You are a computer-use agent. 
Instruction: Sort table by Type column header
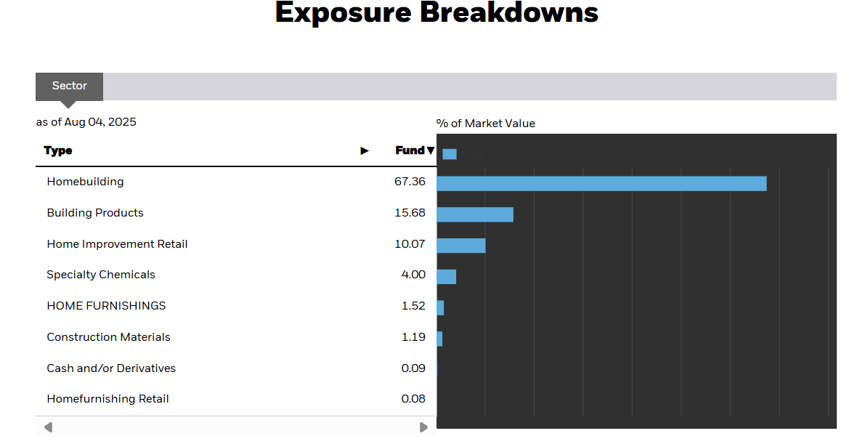58,150
